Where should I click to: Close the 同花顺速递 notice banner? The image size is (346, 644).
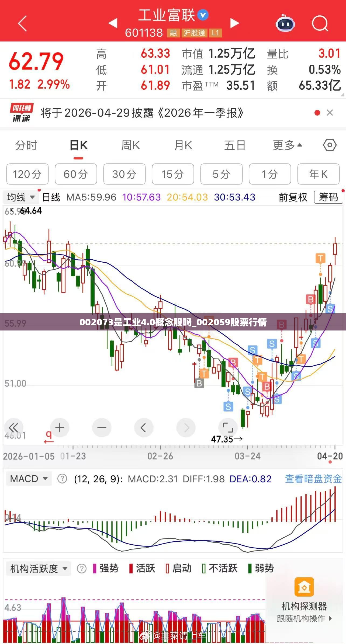[330, 113]
